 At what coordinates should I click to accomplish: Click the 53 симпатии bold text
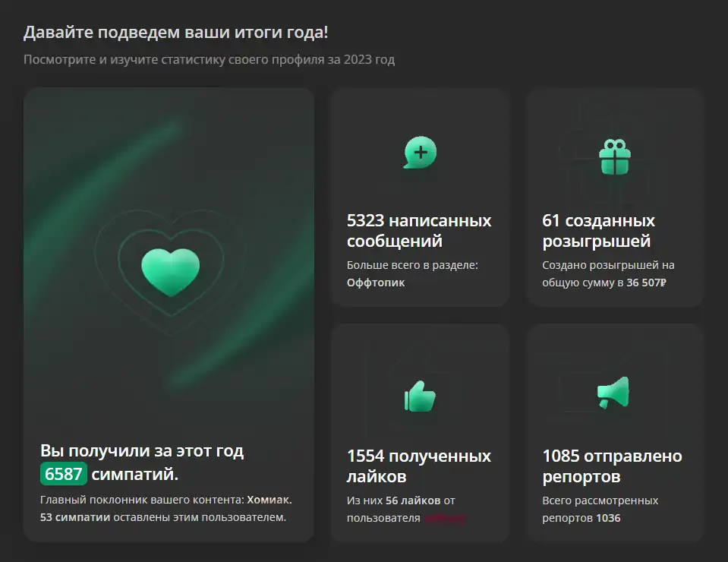tap(75, 517)
